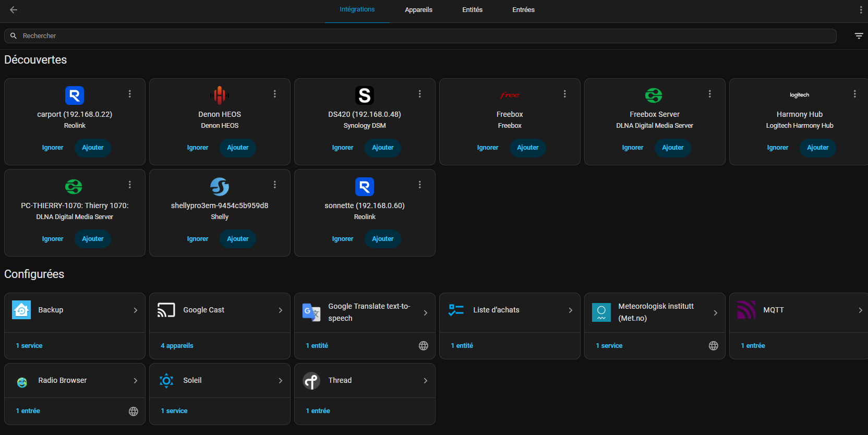
Task: Click the Shelly integration logo
Action: (220, 187)
